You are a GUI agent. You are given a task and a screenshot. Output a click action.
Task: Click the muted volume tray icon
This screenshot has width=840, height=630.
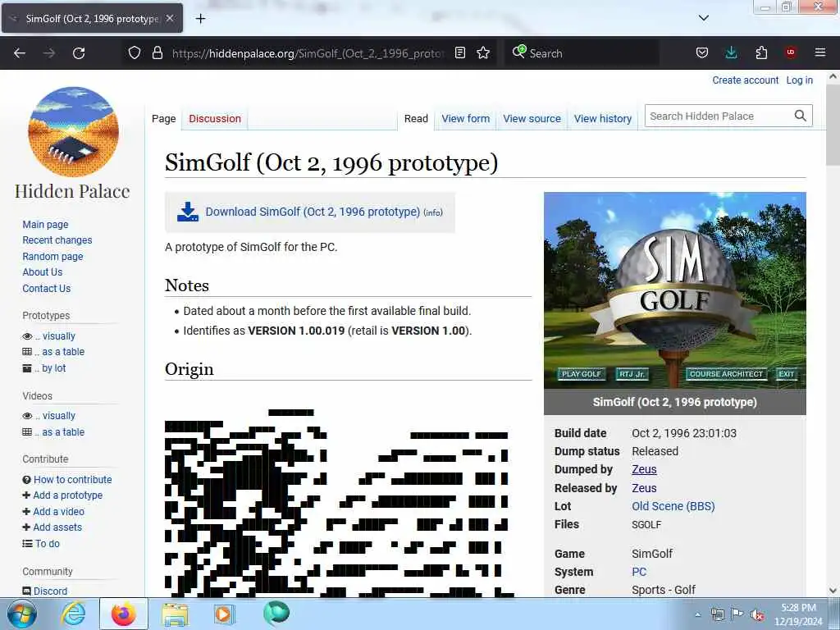coord(757,615)
